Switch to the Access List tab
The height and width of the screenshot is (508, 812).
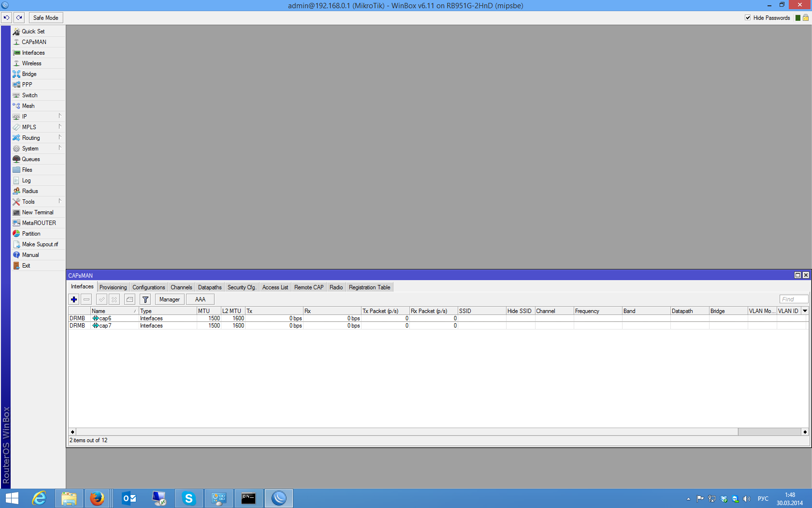[x=275, y=287]
